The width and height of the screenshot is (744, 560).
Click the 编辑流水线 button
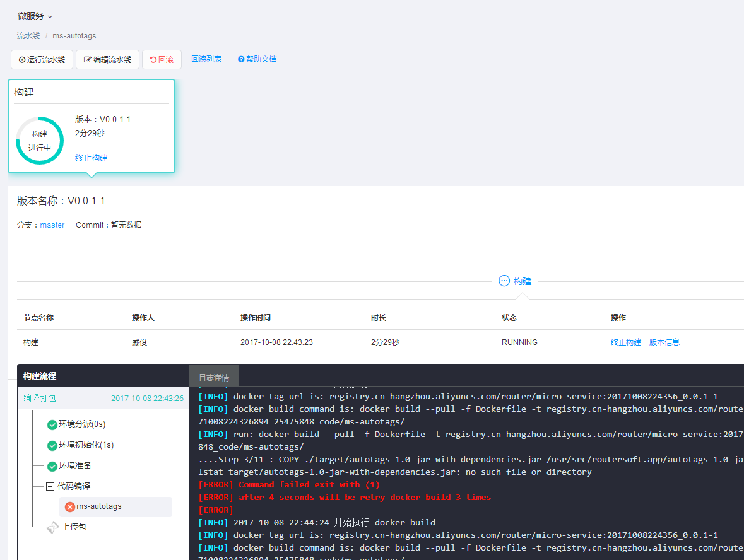click(x=107, y=60)
